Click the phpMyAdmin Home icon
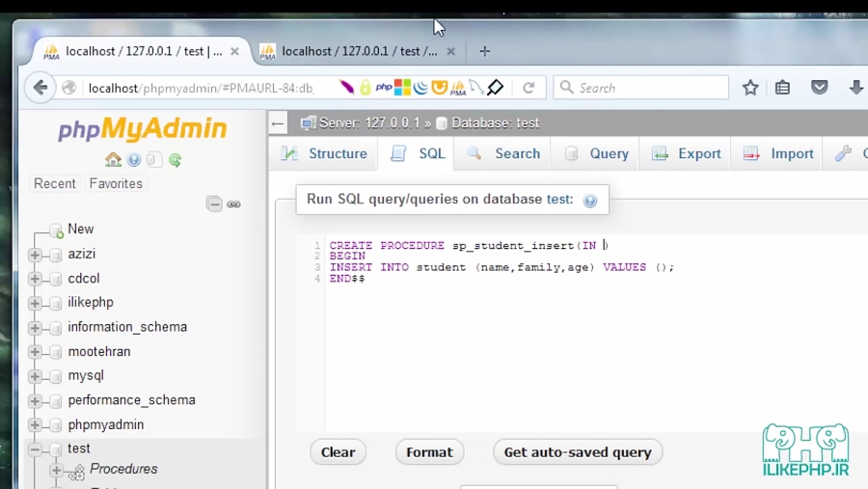Viewport: 868px width, 489px height. tap(113, 160)
